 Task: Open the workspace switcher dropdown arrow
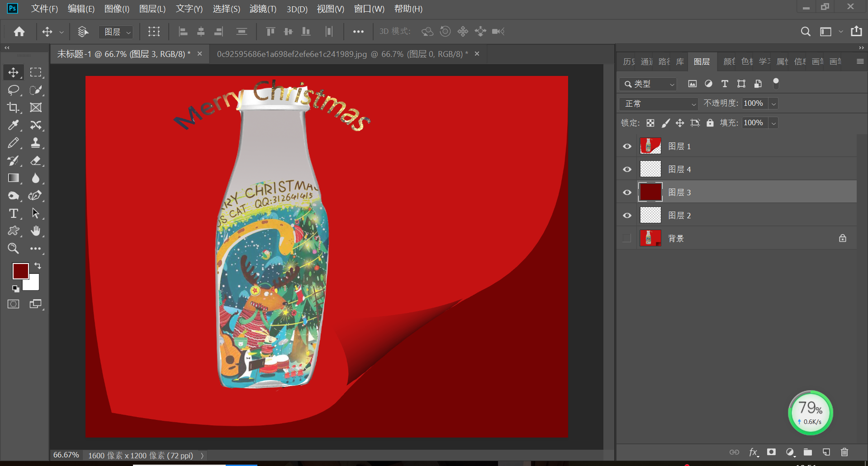click(841, 32)
